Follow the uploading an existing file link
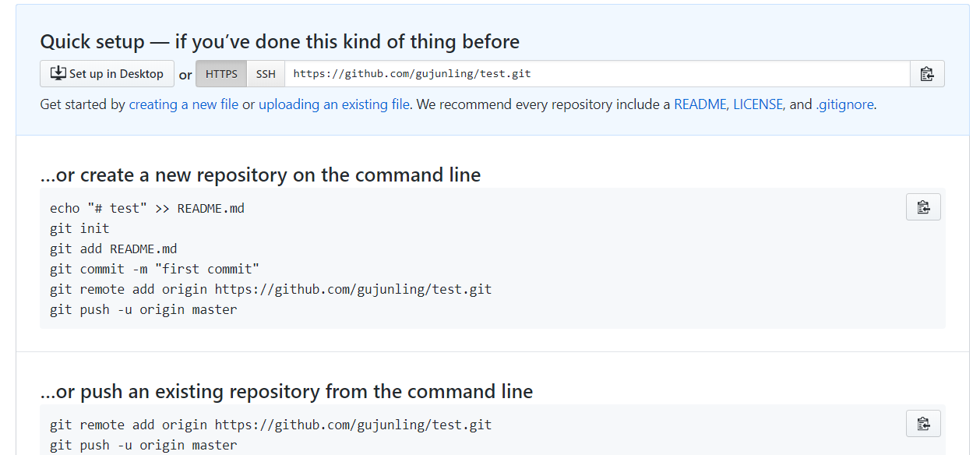 tap(334, 104)
